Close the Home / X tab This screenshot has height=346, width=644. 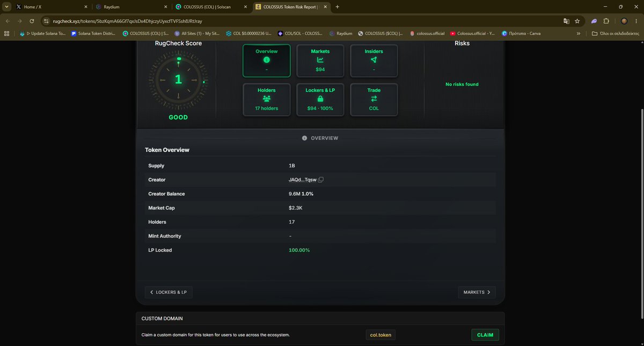click(85, 6)
